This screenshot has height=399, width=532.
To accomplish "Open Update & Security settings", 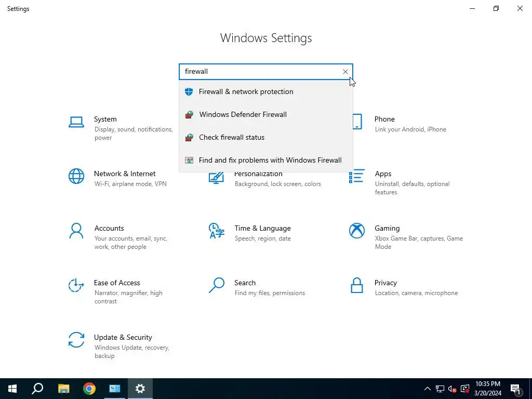I will pyautogui.click(x=122, y=346).
